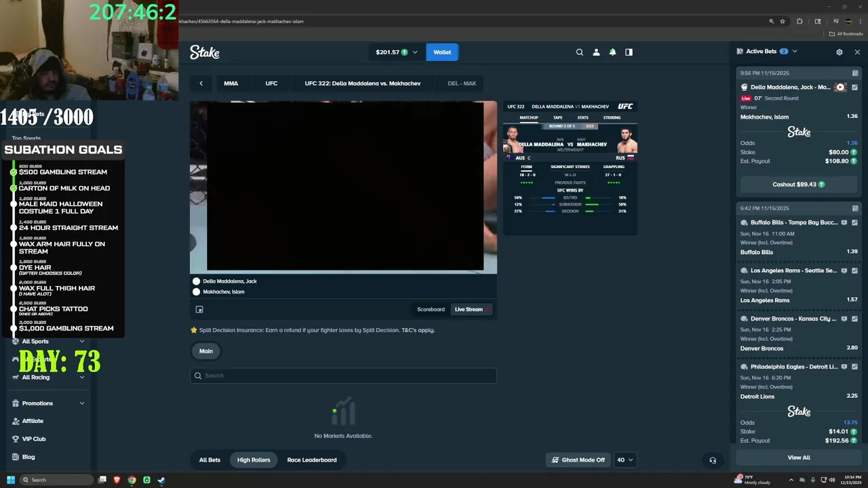Open the notifications bell icon
868x488 pixels.
[612, 52]
